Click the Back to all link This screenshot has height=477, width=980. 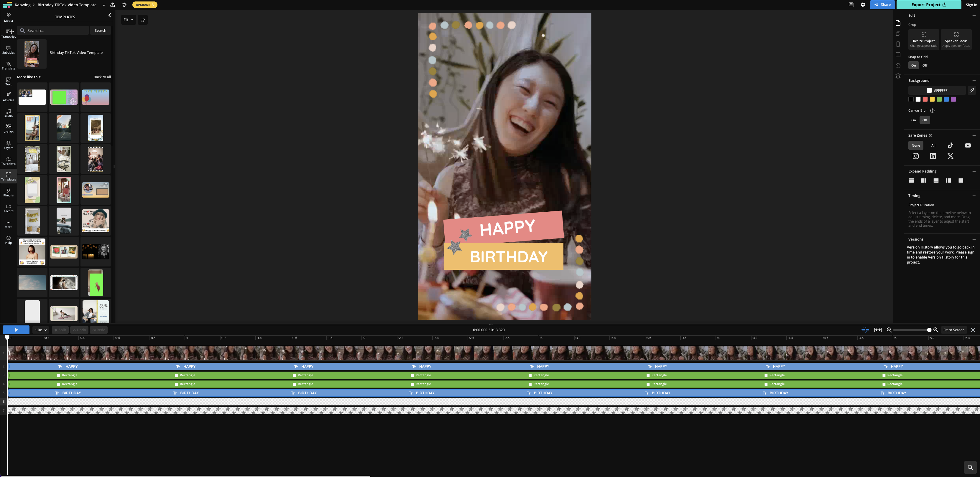102,77
